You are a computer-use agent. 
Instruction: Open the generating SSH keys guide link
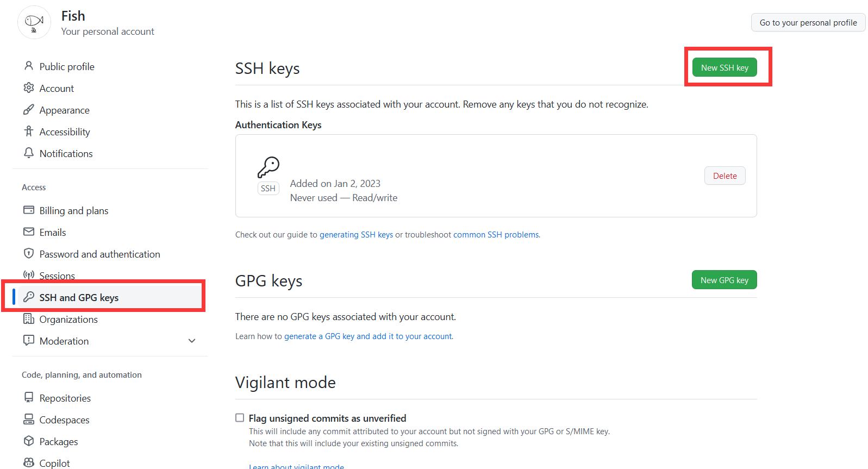tap(356, 235)
